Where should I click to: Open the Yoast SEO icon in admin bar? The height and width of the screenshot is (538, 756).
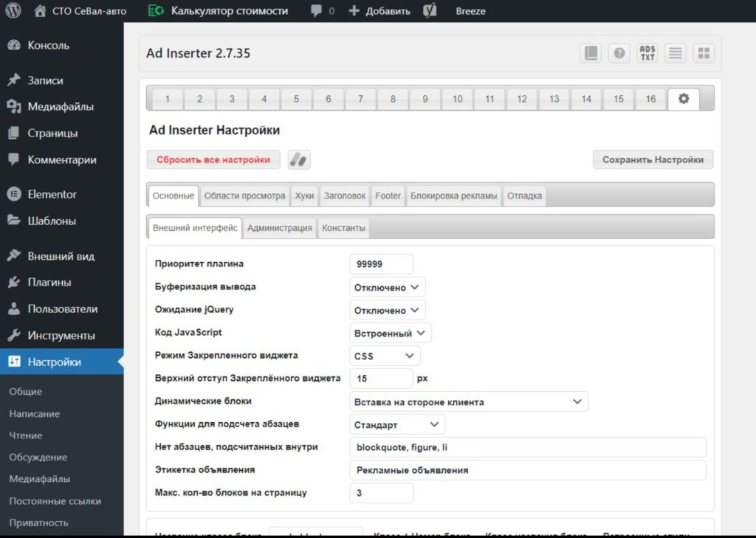click(x=430, y=10)
